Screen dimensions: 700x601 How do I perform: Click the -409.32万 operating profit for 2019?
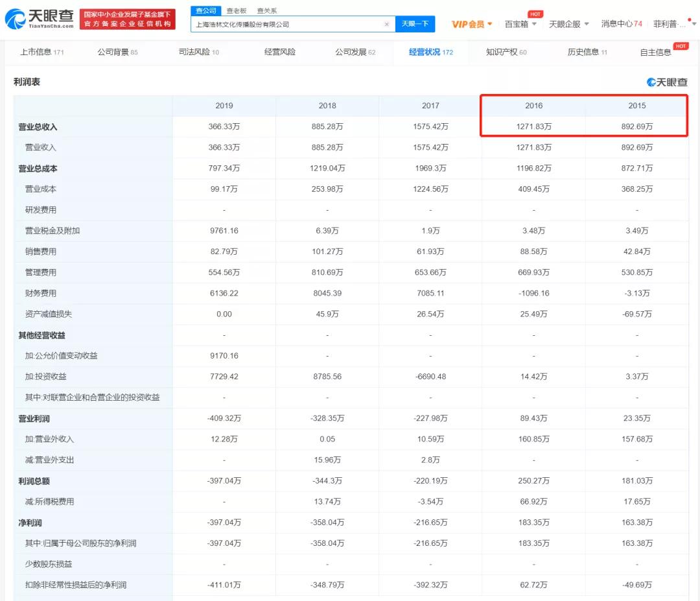(x=224, y=418)
